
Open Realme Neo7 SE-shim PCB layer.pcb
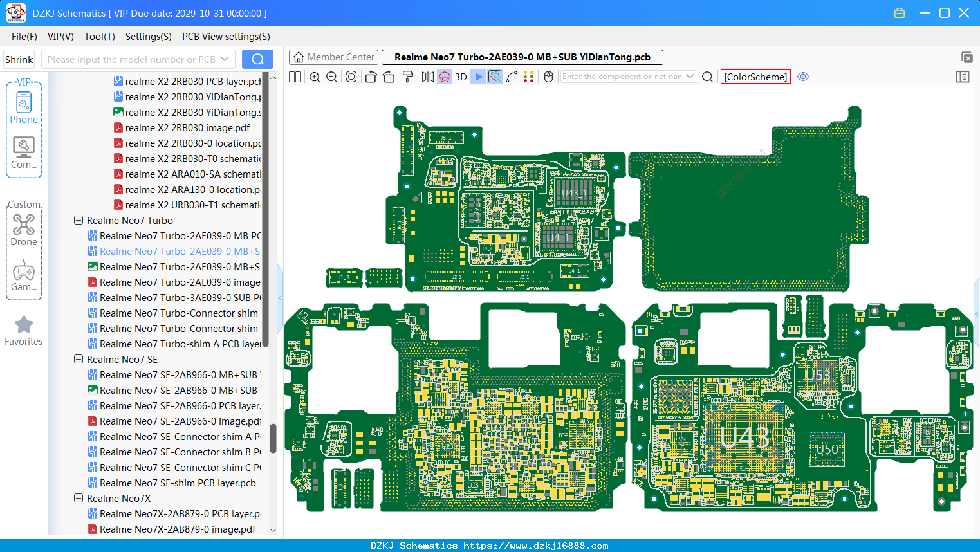point(172,483)
